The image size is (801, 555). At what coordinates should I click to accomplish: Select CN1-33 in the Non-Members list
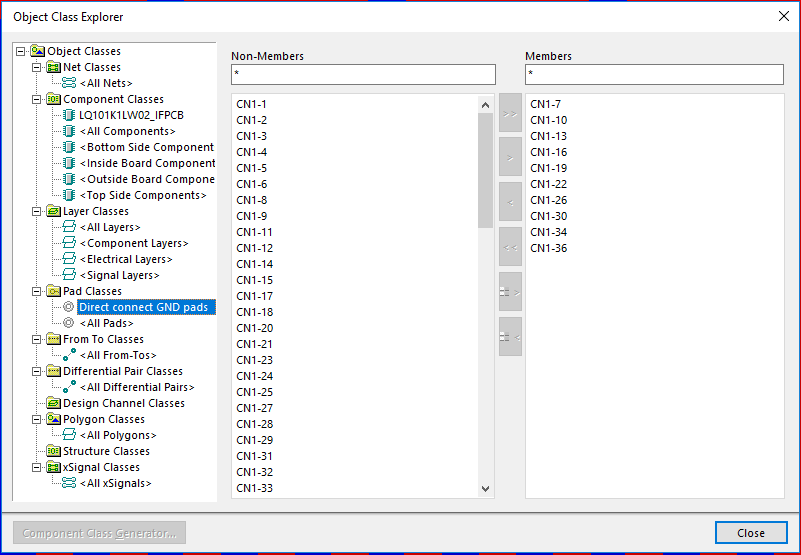[x=254, y=488]
